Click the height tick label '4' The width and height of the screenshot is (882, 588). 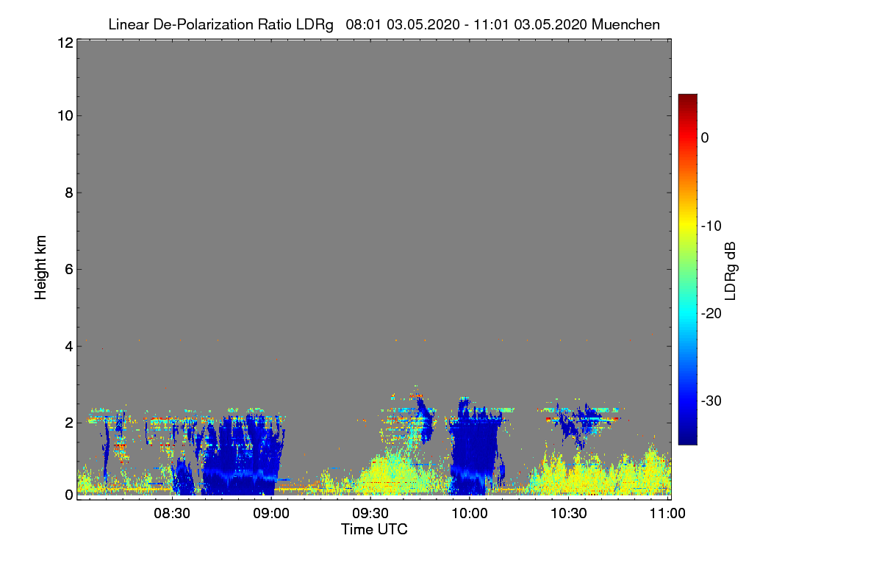click(68, 345)
